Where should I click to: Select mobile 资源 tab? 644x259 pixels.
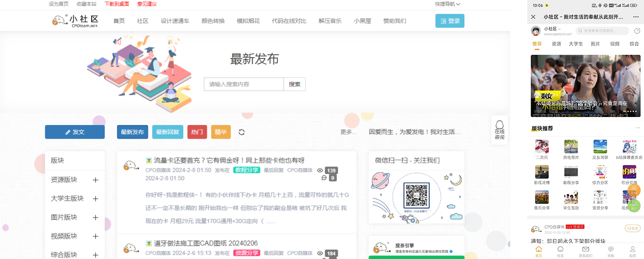pyautogui.click(x=557, y=44)
